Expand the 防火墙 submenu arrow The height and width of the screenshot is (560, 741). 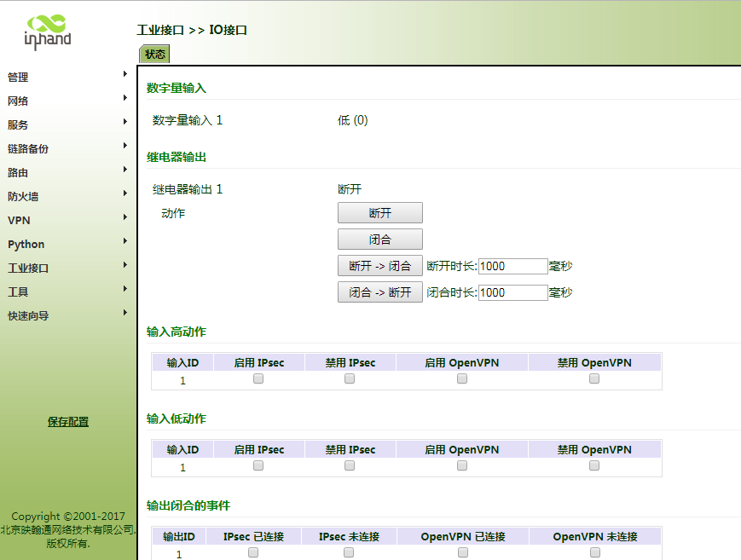[124, 193]
